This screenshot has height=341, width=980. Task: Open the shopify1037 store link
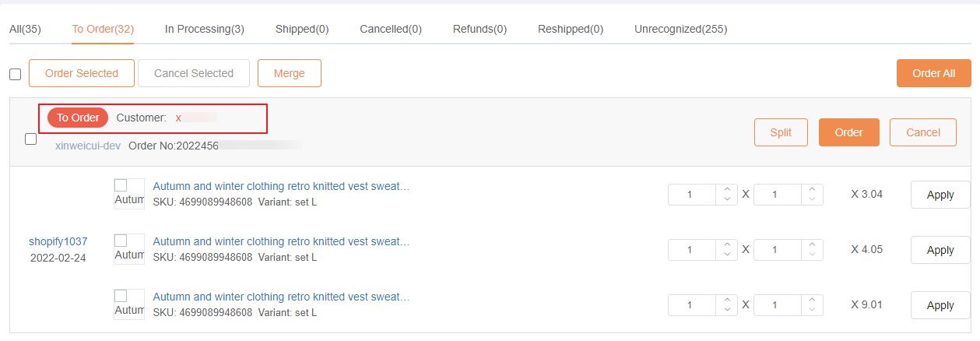point(58,241)
